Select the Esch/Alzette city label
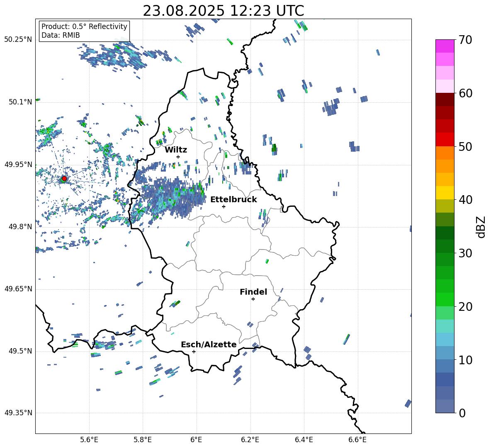This screenshot has width=491, height=448. [x=209, y=344]
